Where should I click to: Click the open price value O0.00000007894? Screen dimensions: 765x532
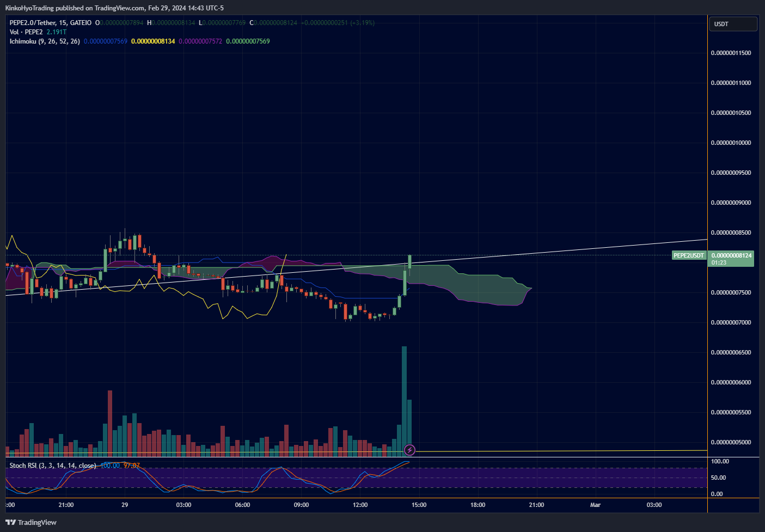tap(119, 23)
